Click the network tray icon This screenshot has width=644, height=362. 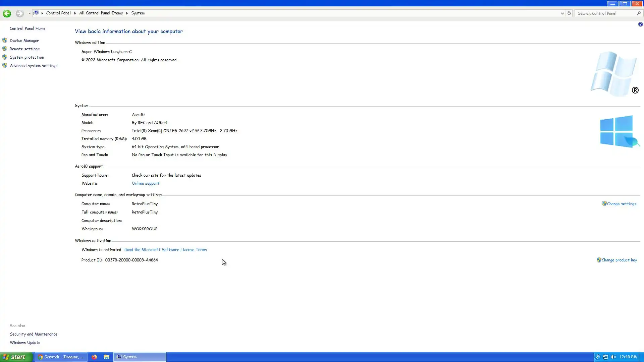click(605, 357)
